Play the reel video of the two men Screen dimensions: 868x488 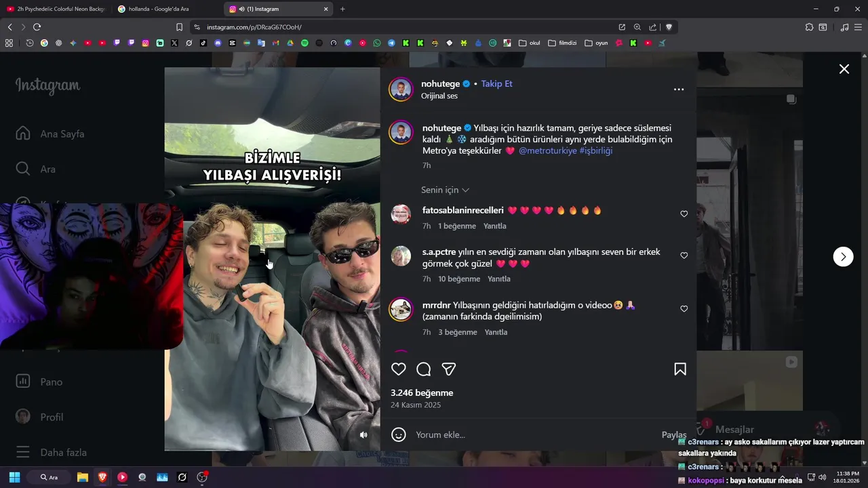click(x=272, y=259)
